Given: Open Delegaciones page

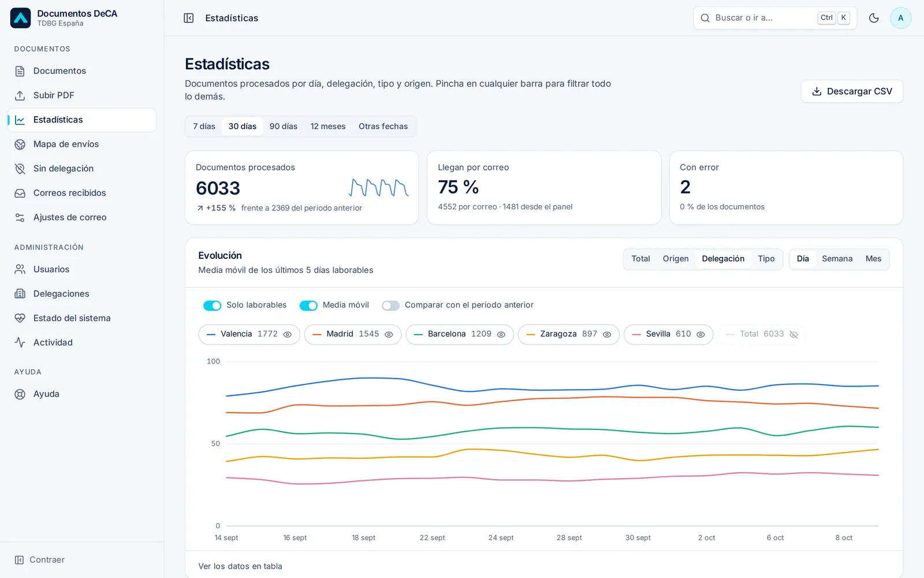Looking at the screenshot, I should (x=81, y=294).
